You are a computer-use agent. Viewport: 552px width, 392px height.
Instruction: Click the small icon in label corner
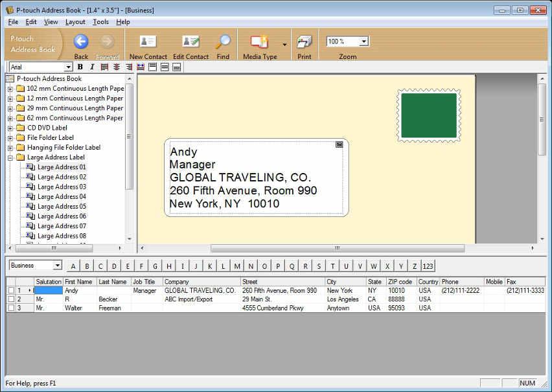point(339,144)
